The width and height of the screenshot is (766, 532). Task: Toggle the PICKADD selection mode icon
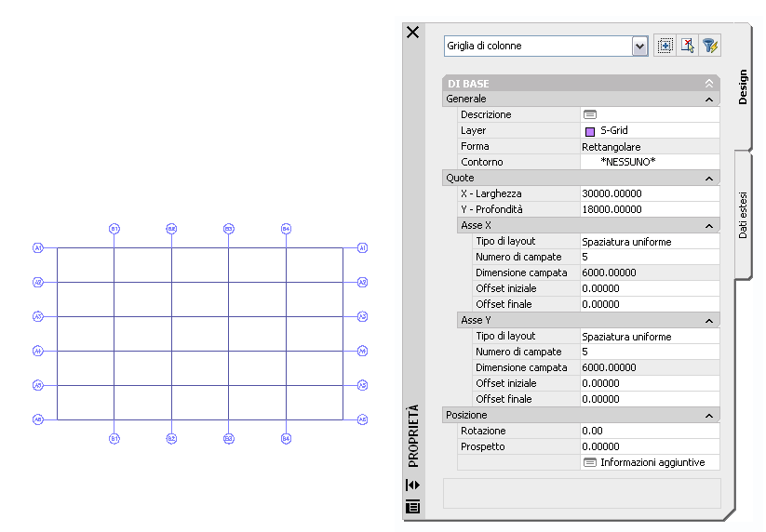665,46
